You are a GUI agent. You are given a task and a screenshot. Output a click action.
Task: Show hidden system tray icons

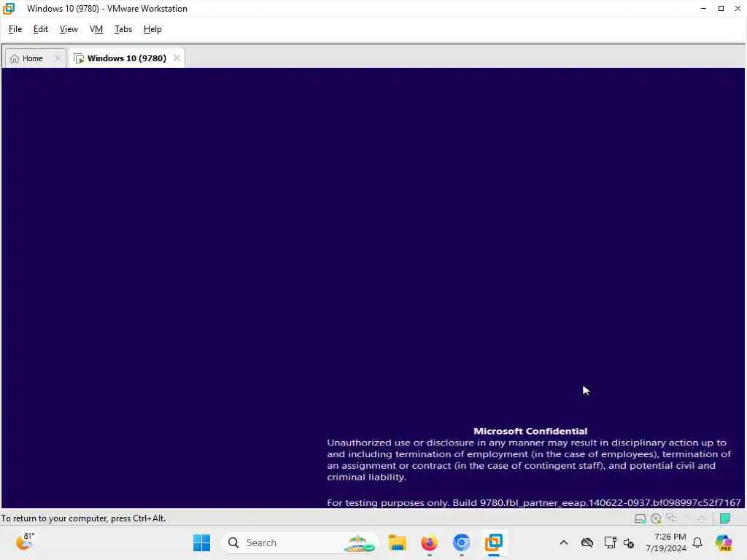coord(564,542)
